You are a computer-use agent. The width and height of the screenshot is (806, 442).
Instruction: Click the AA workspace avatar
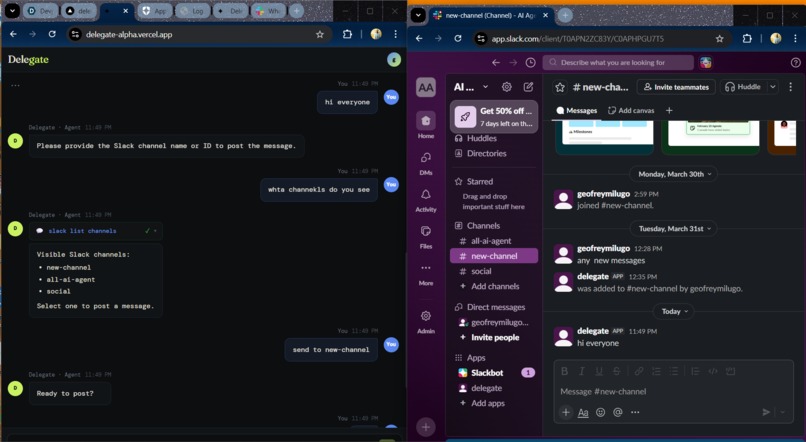426,87
